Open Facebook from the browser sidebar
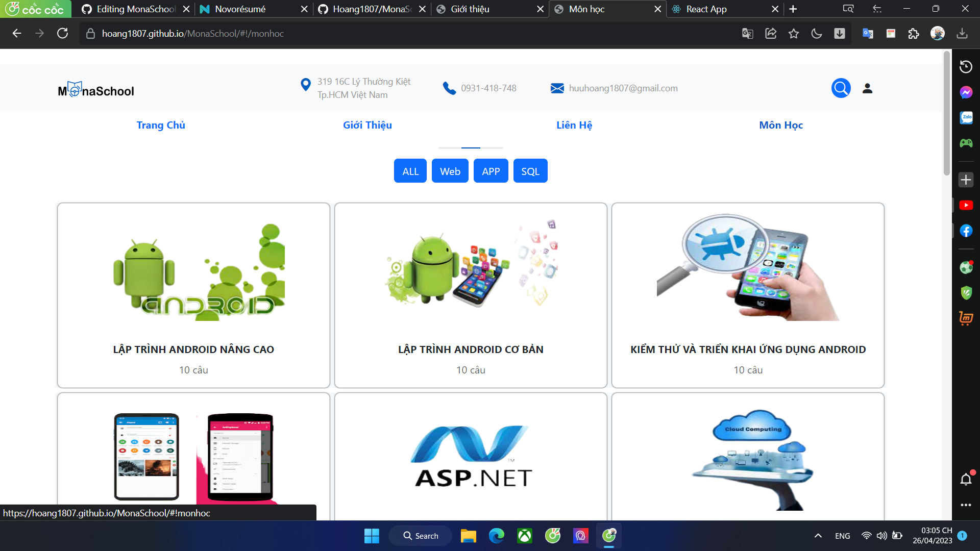The width and height of the screenshot is (980, 551). coord(966,231)
